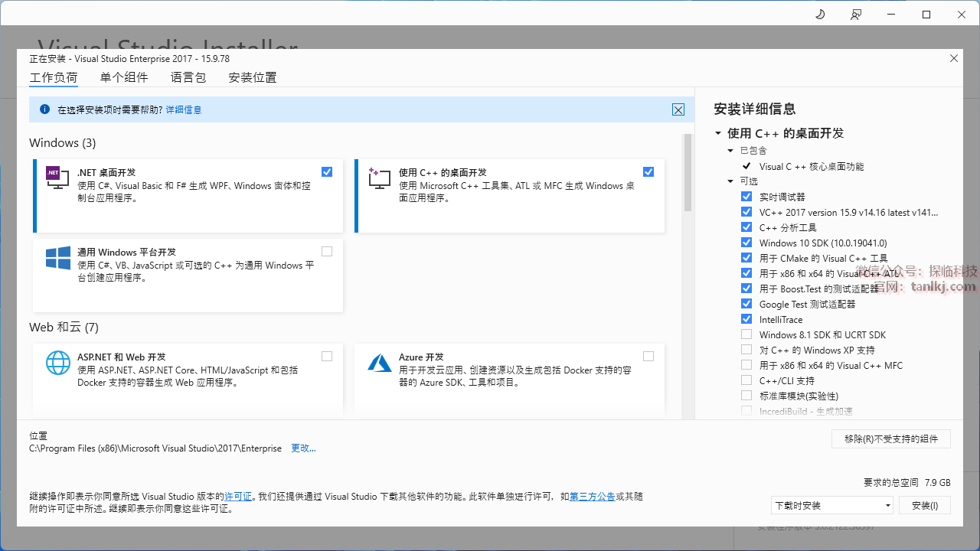The image size is (980, 551).
Task: Switch to the 单个组件 tab
Action: [124, 77]
